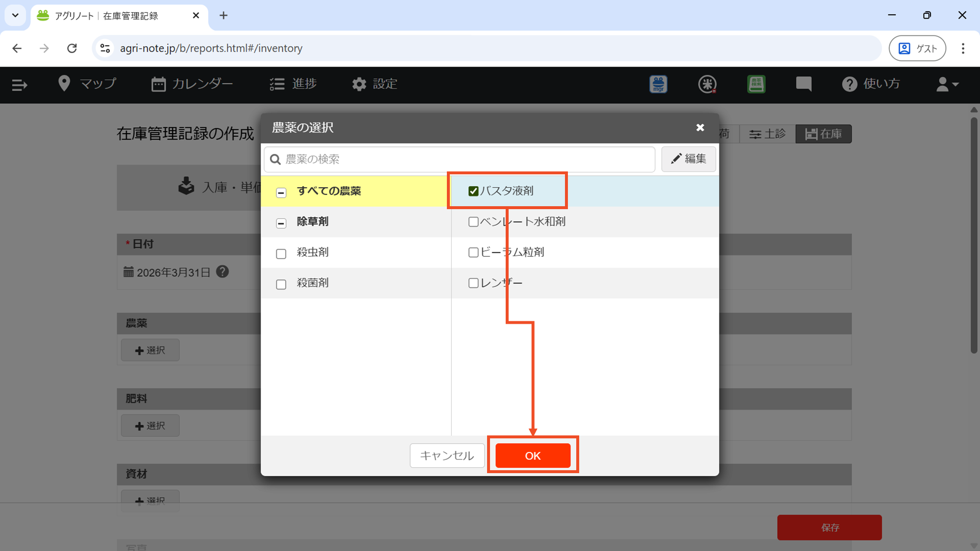The width and height of the screenshot is (980, 551).
Task: Open the user account dropdown in navbar
Action: tap(947, 84)
